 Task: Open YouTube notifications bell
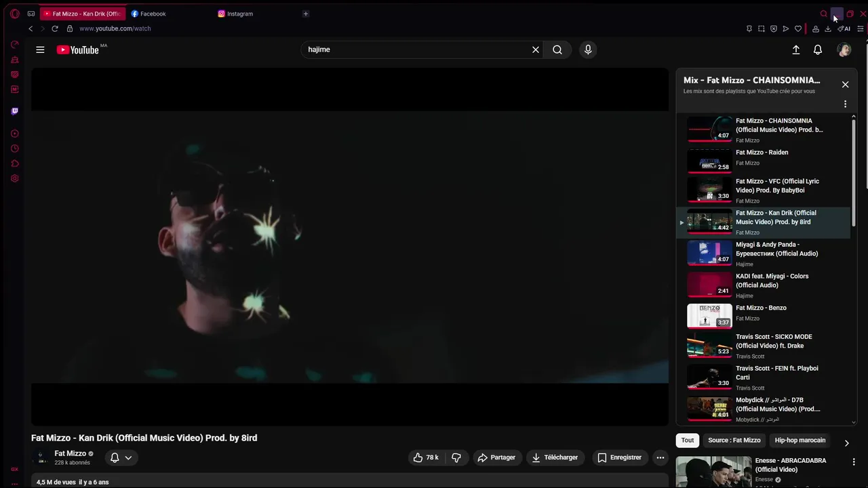818,49
